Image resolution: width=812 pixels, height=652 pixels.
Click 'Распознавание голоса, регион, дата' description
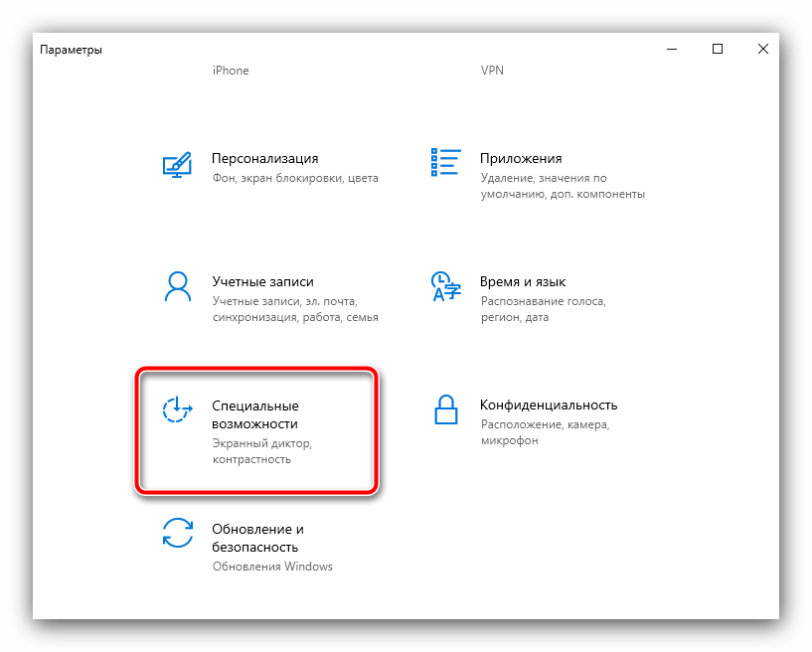pos(544,309)
